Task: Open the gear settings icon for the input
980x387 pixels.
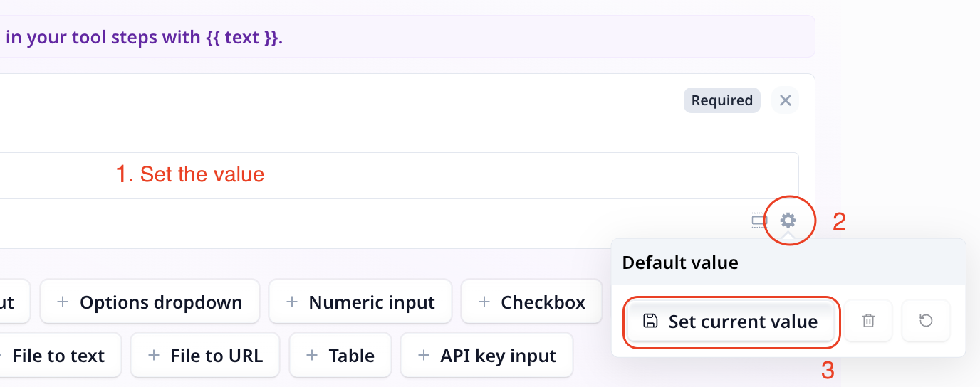Action: [788, 221]
